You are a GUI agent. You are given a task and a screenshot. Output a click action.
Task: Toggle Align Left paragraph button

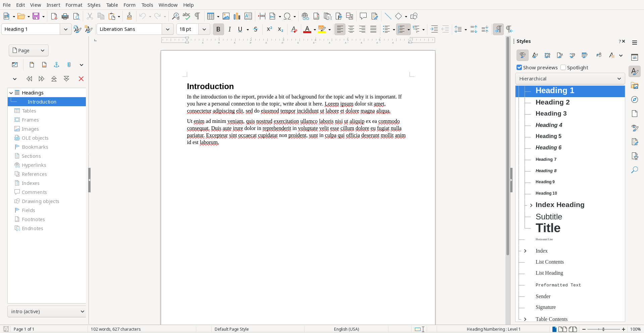point(340,29)
